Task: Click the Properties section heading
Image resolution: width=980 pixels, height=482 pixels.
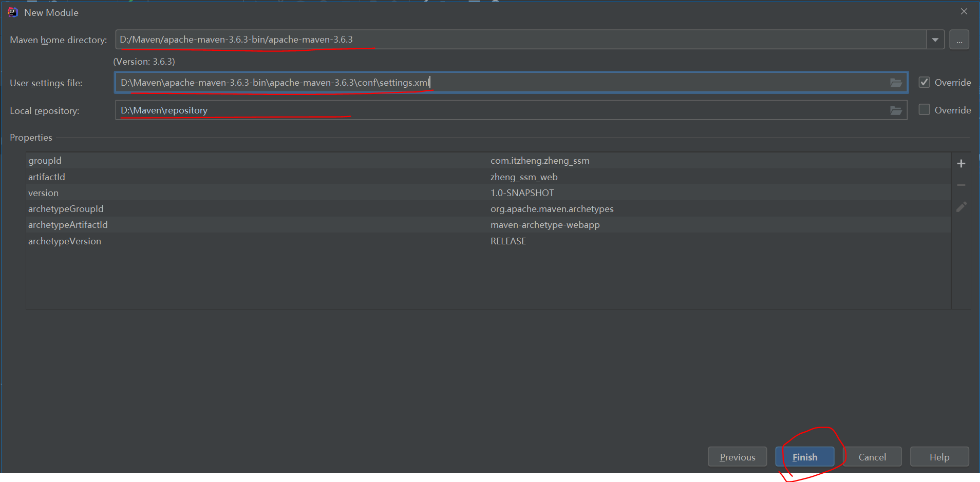Action: click(x=31, y=138)
